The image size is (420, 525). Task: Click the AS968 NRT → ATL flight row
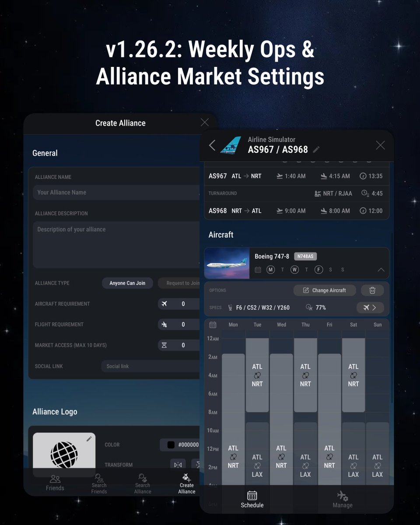pos(297,211)
